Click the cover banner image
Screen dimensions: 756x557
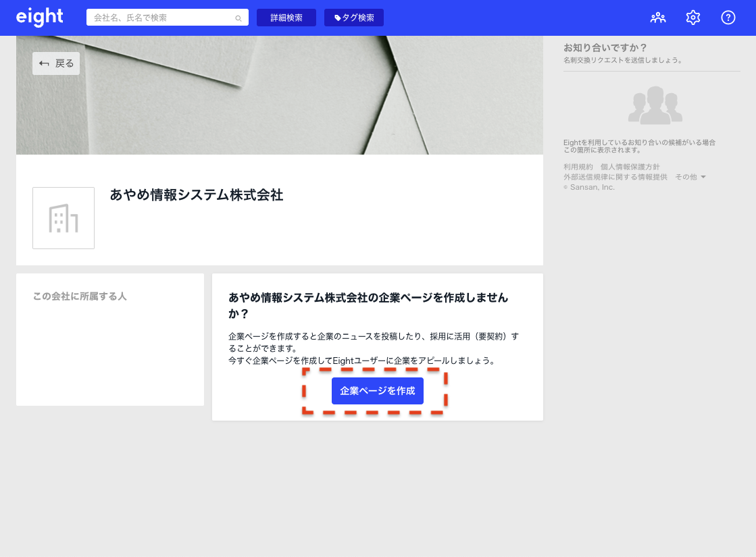coord(280,95)
